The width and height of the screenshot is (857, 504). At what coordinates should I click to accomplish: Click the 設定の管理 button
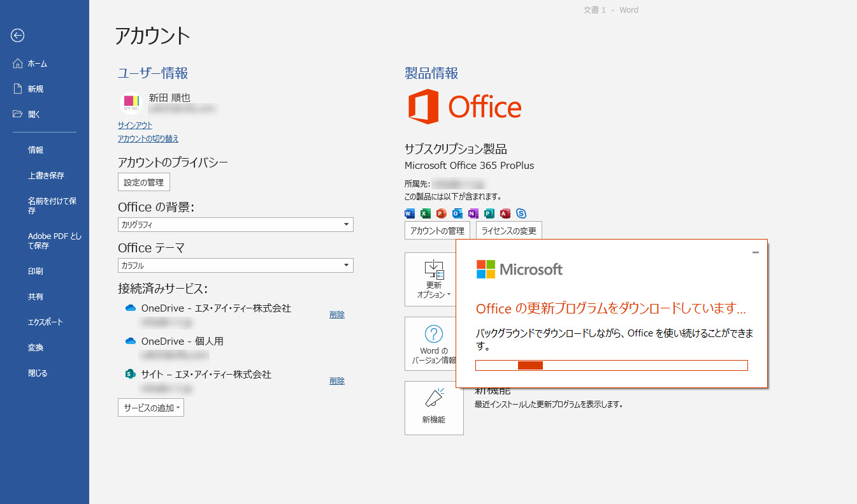pos(144,182)
